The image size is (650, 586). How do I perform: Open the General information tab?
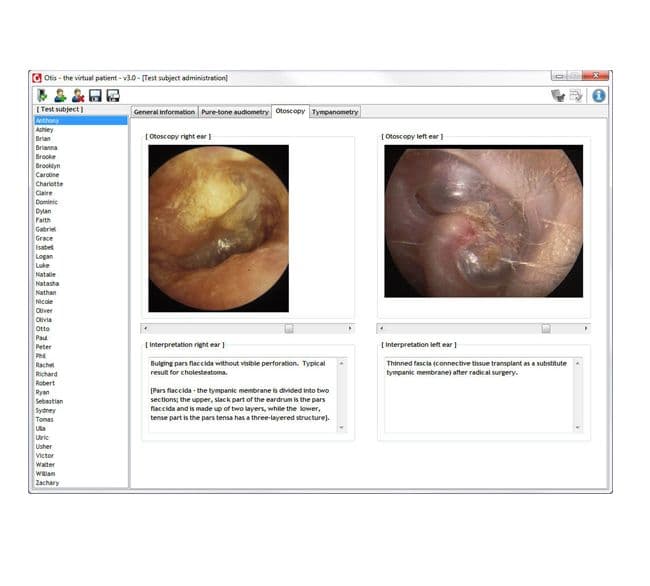[164, 112]
